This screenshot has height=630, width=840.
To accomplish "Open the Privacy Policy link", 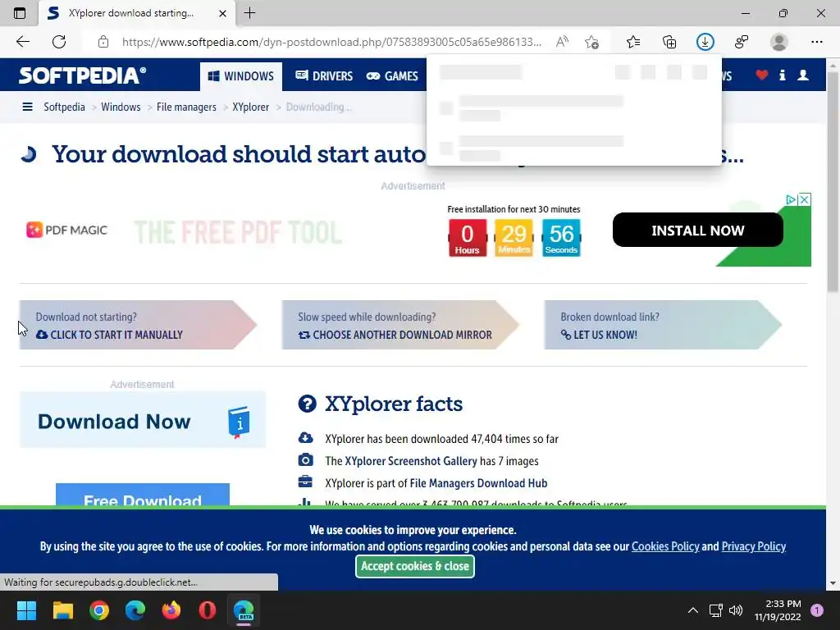I will pyautogui.click(x=754, y=546).
